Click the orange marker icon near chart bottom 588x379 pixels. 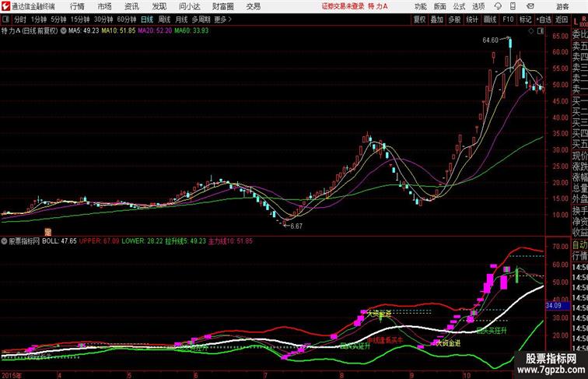pyautogui.click(x=47, y=232)
